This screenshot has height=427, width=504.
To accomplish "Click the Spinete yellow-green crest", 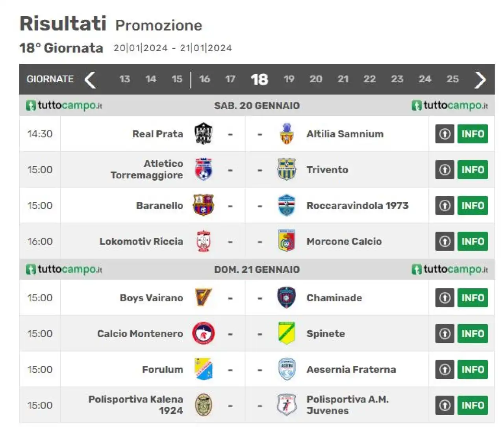I will pos(287,333).
